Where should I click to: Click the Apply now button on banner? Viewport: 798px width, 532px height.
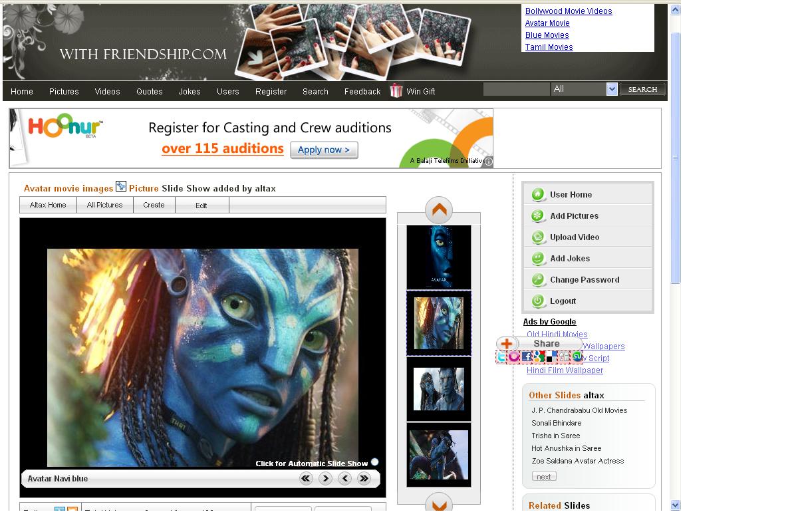pyautogui.click(x=324, y=150)
